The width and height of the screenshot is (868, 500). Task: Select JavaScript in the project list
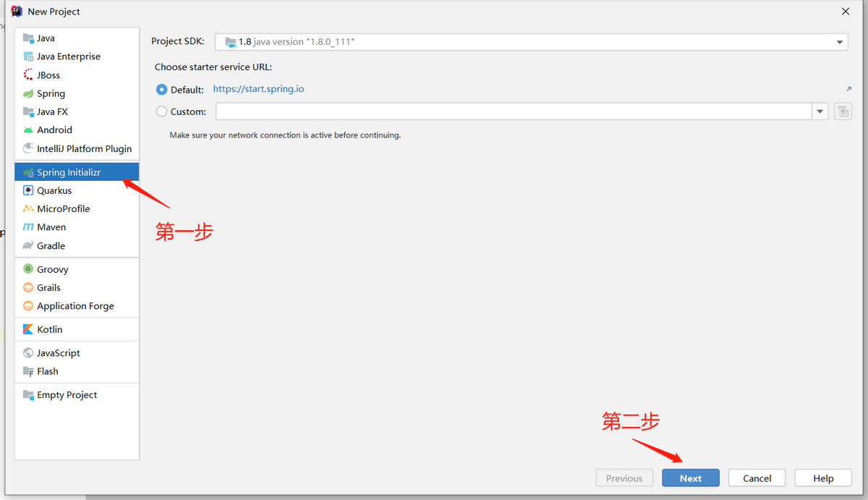pyautogui.click(x=77, y=353)
